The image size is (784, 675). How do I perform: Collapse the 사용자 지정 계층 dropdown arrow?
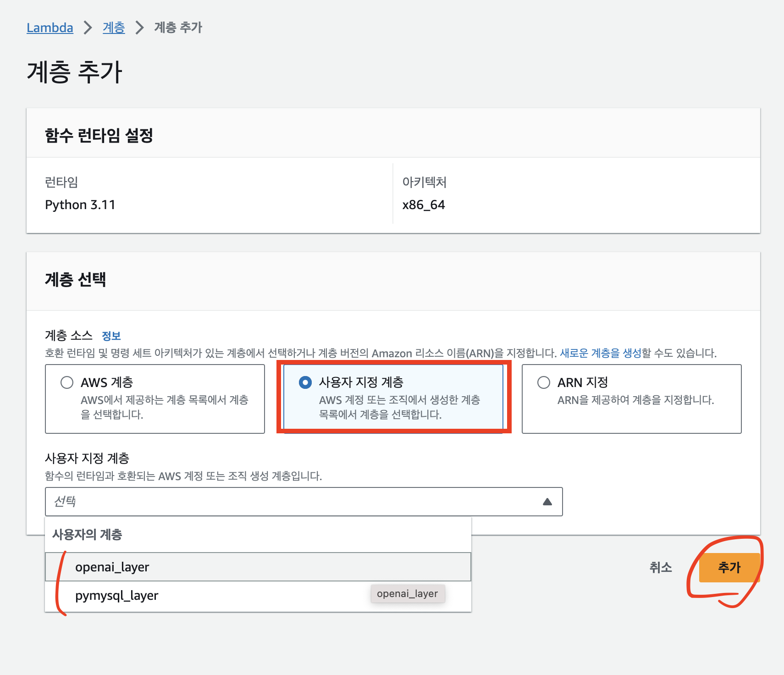(547, 502)
